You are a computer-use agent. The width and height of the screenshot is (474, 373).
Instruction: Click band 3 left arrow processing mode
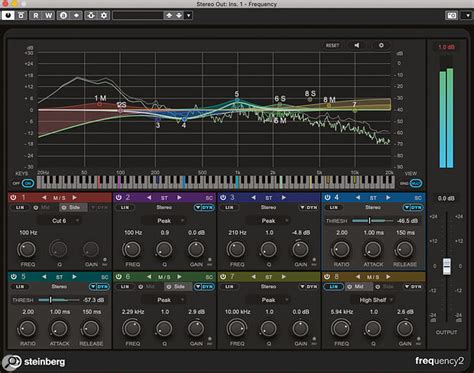click(254, 198)
